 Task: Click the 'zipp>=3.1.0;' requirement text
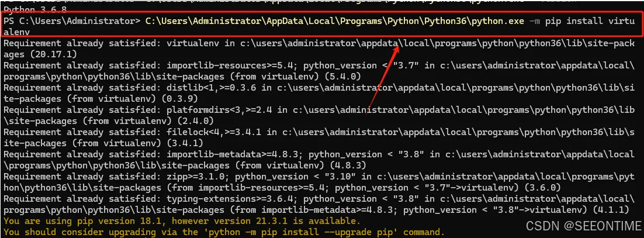click(199, 177)
